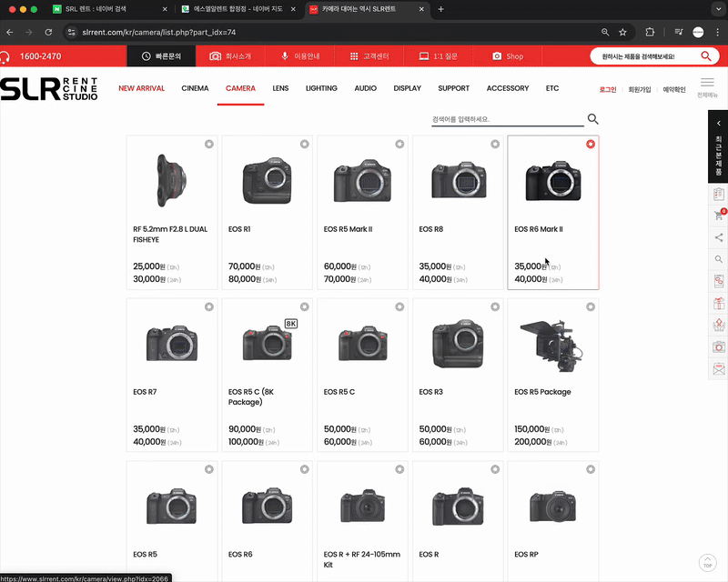Screen dimensions: 728x582
Task: Toggle red wishlist star on EOS R6 Mark II
Action: (590, 144)
